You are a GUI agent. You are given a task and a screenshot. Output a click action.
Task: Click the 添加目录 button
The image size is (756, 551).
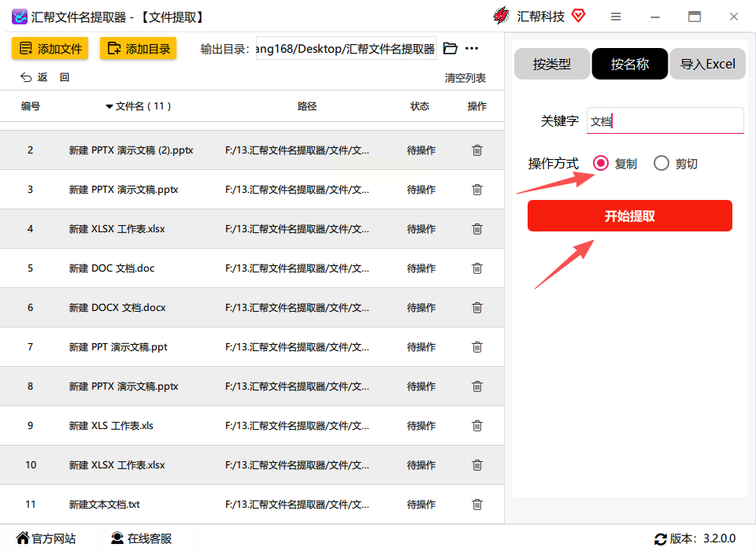[x=139, y=49]
